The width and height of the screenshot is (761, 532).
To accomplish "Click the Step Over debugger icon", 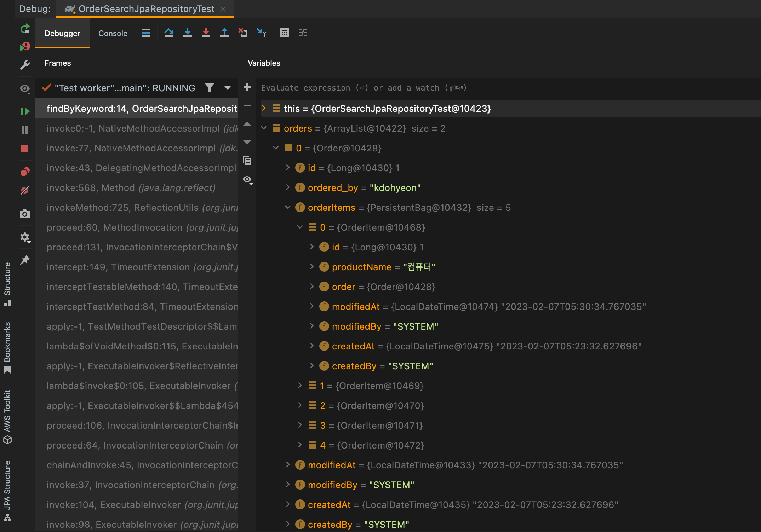I will point(169,33).
